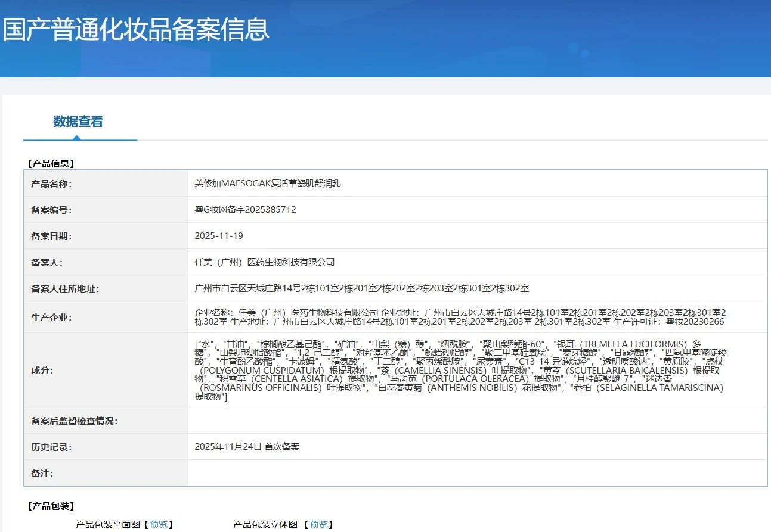Select the 【产品包装】 section heading

[51, 506]
